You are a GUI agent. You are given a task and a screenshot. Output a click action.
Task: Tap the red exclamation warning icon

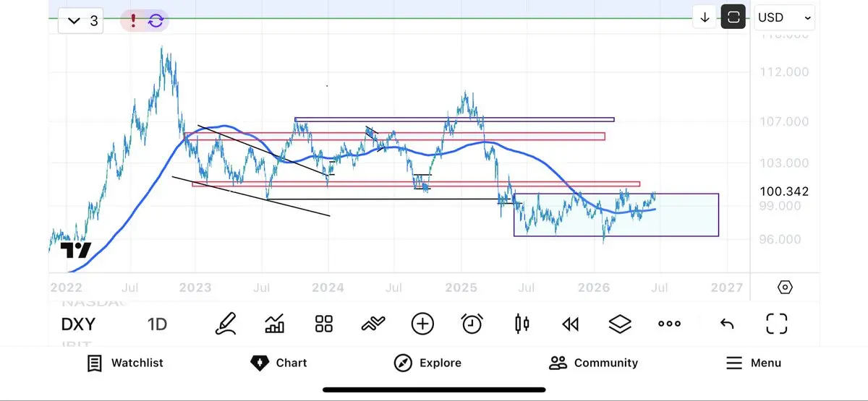click(134, 20)
